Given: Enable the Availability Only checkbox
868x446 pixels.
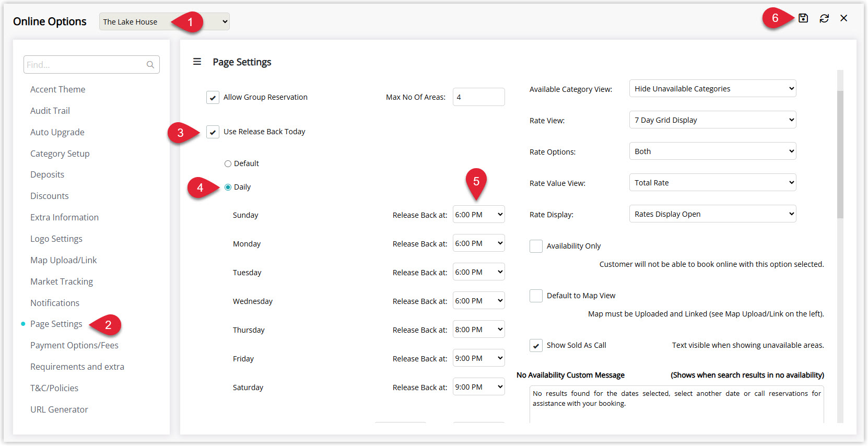Looking at the screenshot, I should pos(536,246).
